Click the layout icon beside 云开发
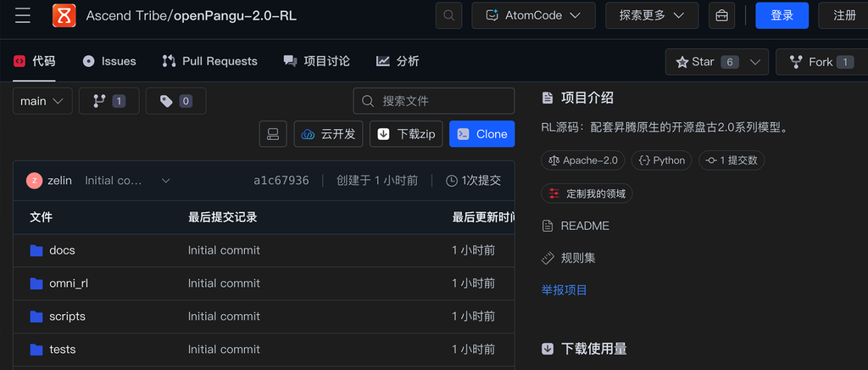The width and height of the screenshot is (868, 370). tap(273, 134)
